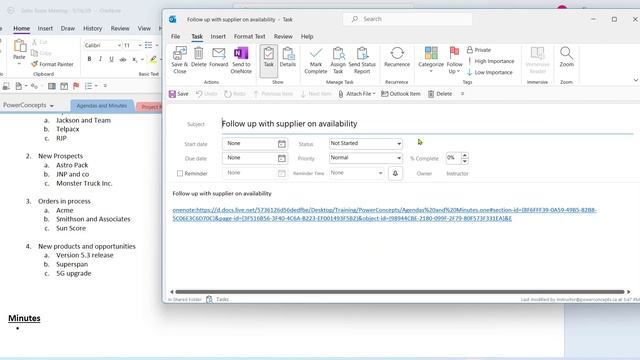640x360 pixels.
Task: Click the reminder sound bell icon
Action: pyautogui.click(x=395, y=173)
